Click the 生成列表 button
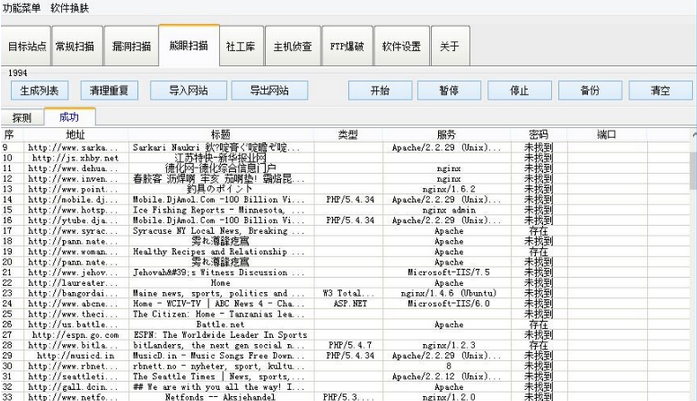The width and height of the screenshot is (697, 401). (x=40, y=90)
